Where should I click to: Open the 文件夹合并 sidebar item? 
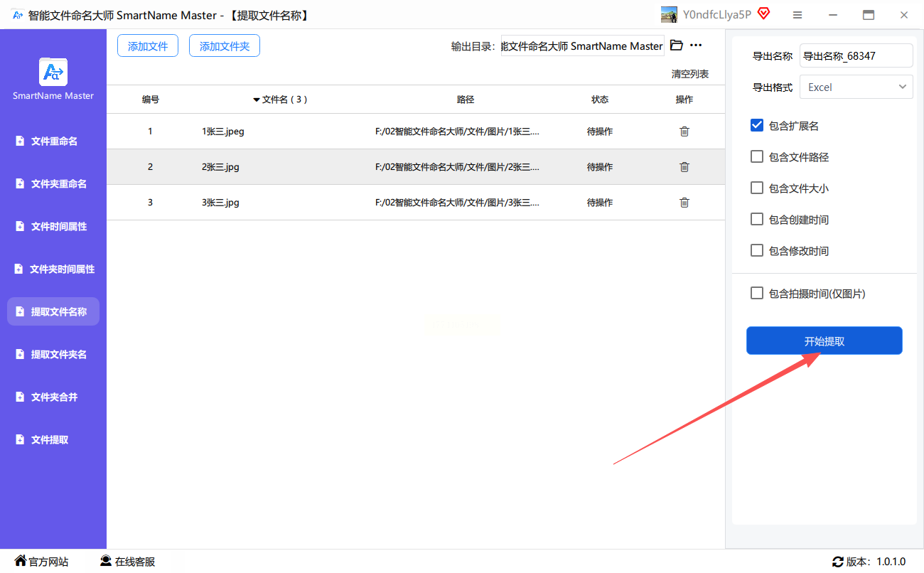54,397
